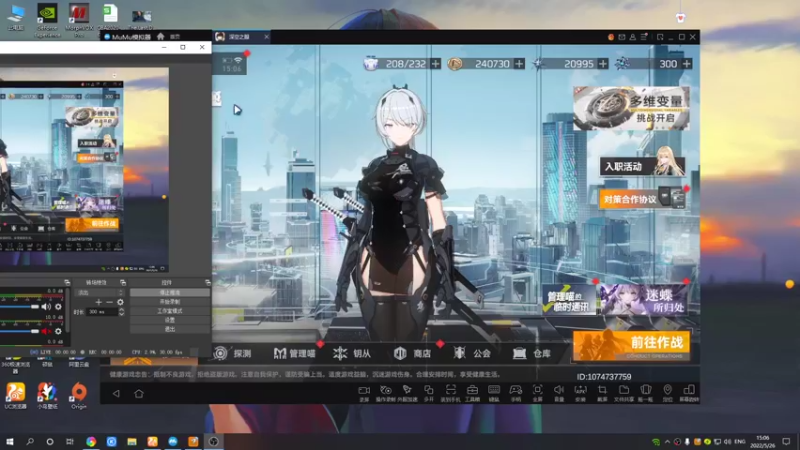
Task: Click the scan-frame send to phone icon
Action: click(x=451, y=391)
